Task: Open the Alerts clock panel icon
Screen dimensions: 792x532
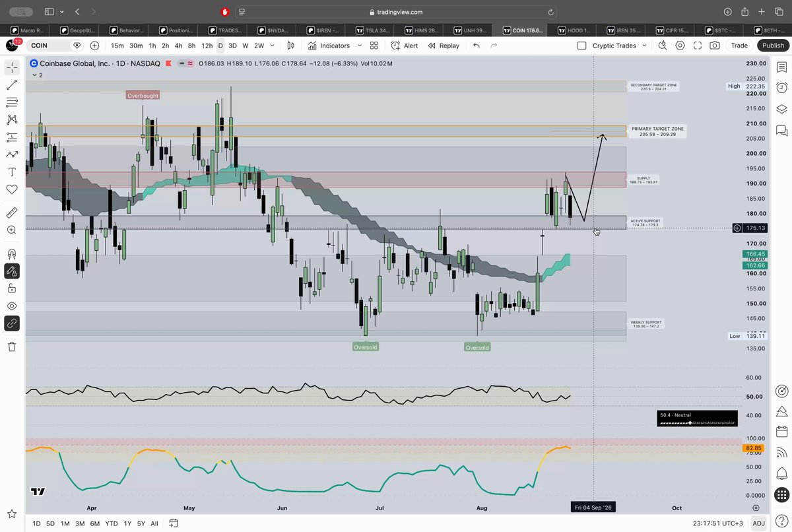Action: click(x=781, y=88)
